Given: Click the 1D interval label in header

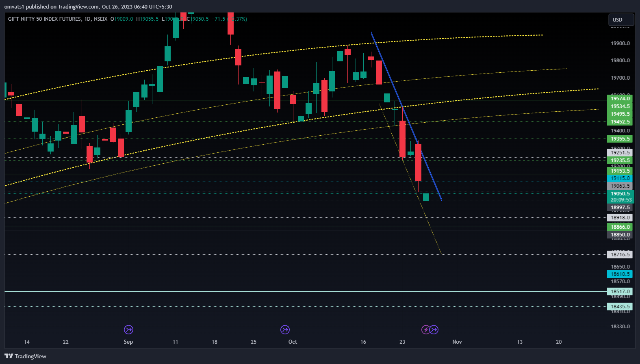Looking at the screenshot, I should point(87,19).
